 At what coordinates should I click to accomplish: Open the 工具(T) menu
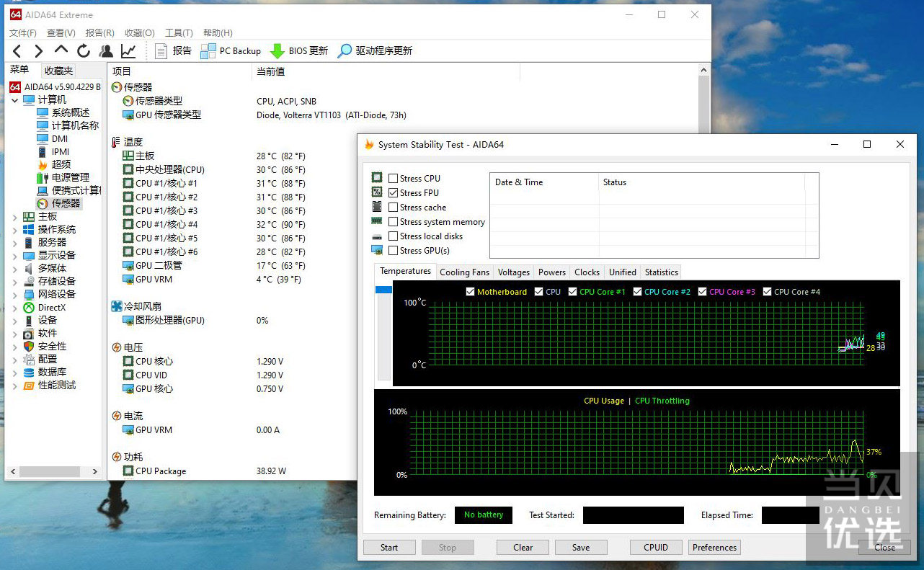[179, 32]
